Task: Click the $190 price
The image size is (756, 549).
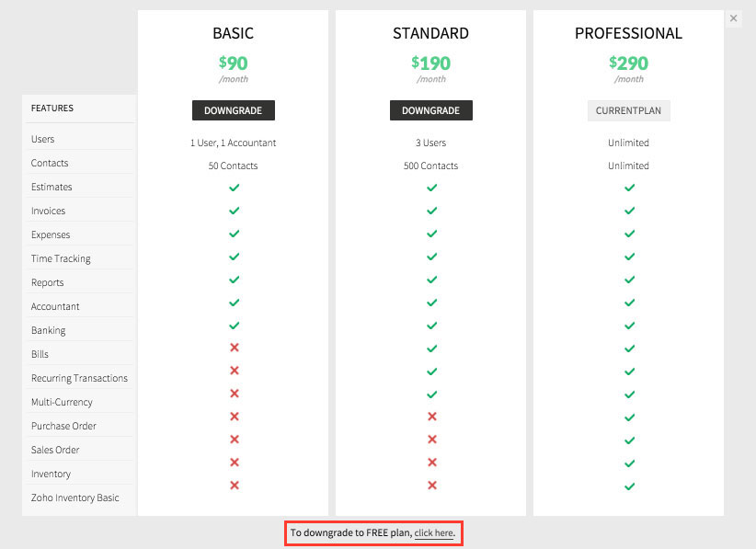Action: click(431, 63)
